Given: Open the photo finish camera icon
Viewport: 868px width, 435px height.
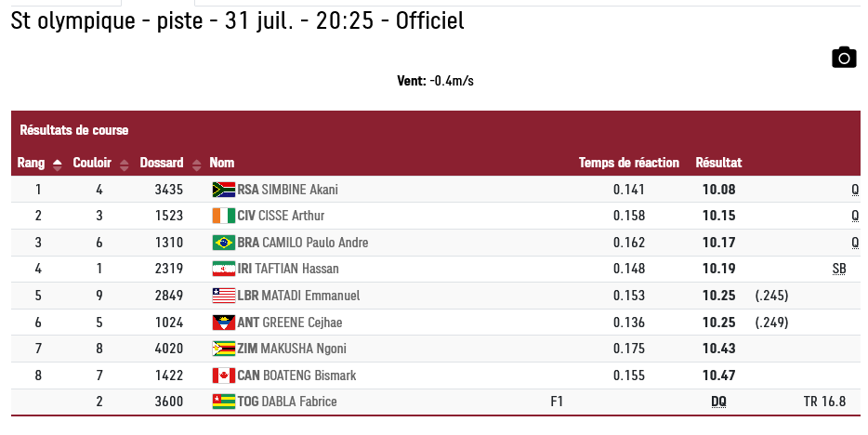Looking at the screenshot, I should coord(844,58).
